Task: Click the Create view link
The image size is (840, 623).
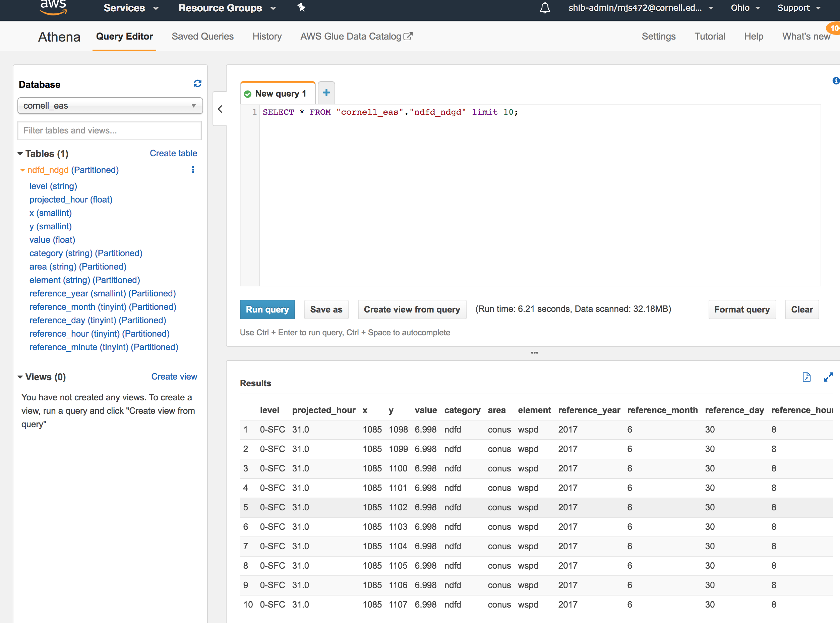Action: [174, 376]
